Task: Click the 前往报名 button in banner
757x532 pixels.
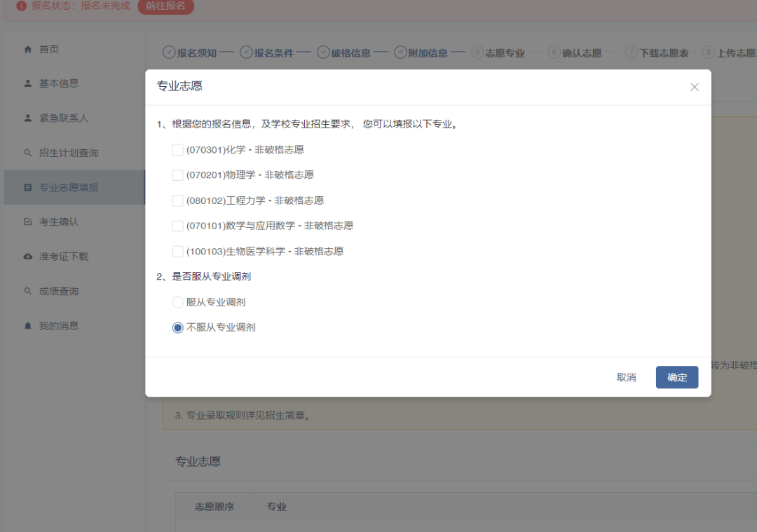Action: tap(165, 6)
